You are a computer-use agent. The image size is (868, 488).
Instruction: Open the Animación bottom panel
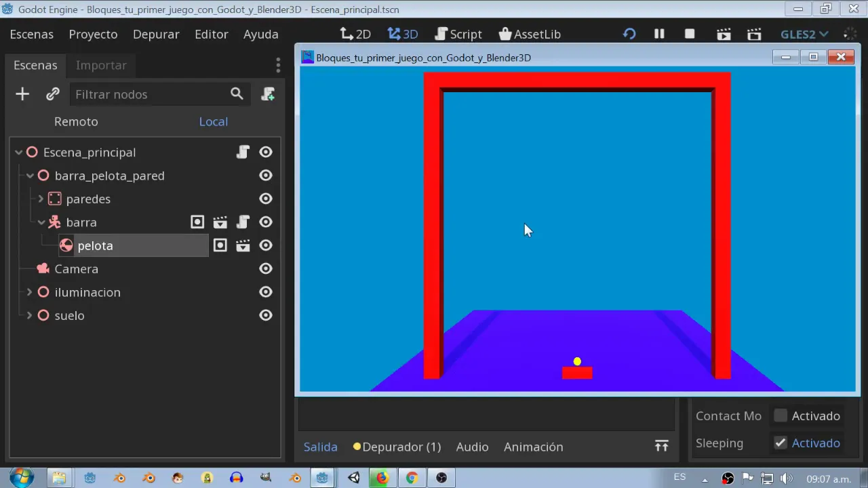click(x=534, y=447)
